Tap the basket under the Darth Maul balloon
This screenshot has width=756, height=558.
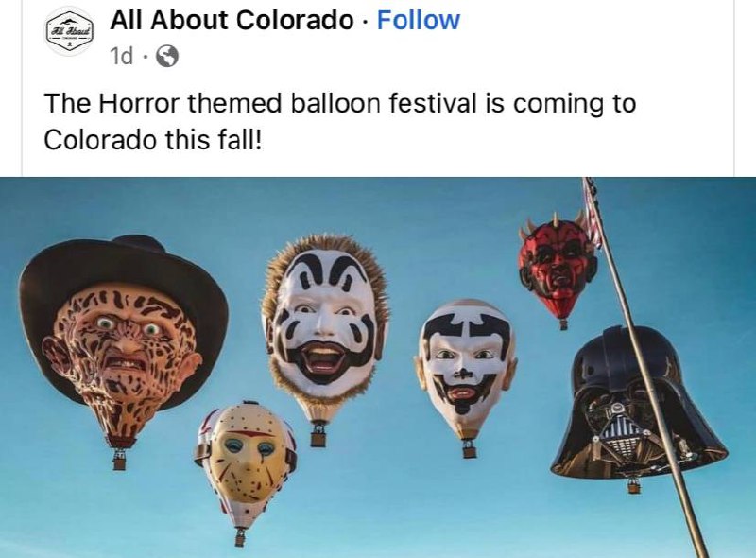(563, 323)
